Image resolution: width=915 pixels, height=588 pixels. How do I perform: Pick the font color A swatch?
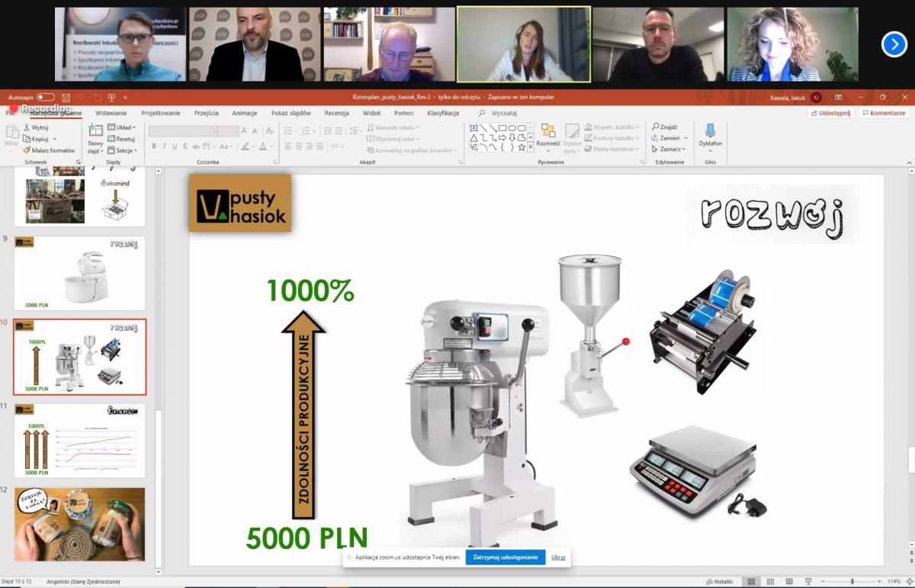tap(263, 146)
